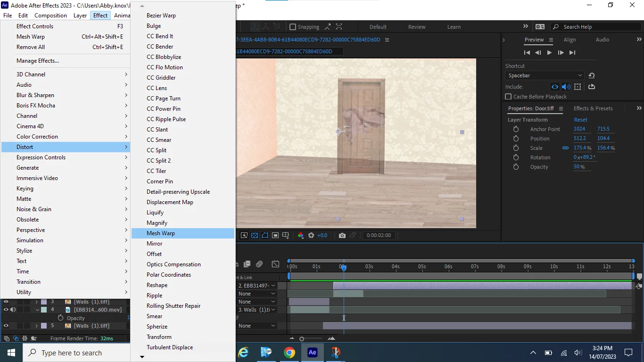Toggle Opacity stopwatch in Properties panel
The height and width of the screenshot is (362, 644).
(x=516, y=167)
